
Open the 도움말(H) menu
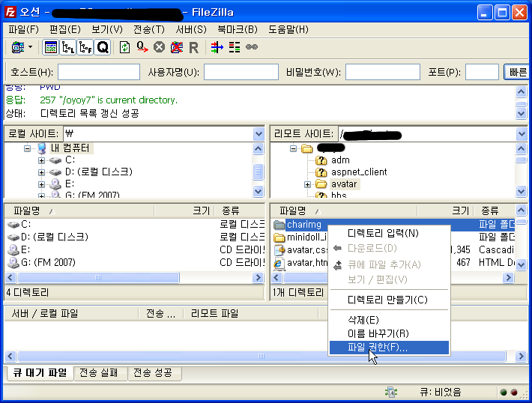pos(288,29)
